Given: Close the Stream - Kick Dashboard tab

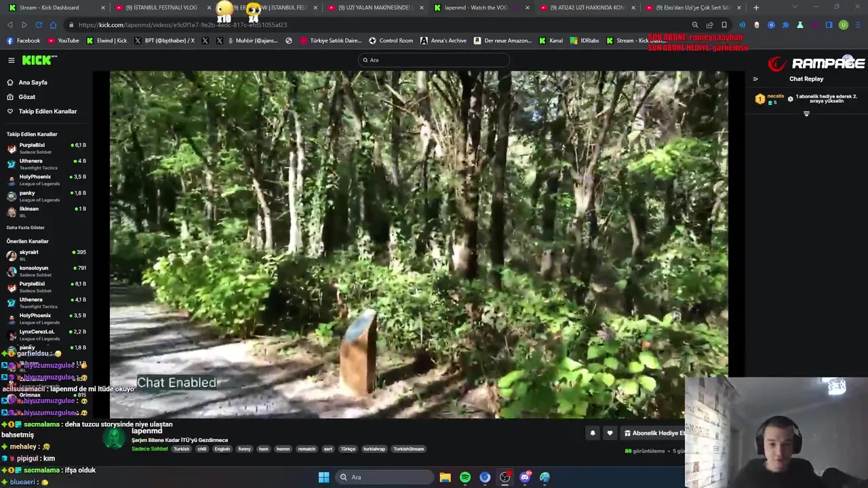Looking at the screenshot, I should tap(103, 7).
